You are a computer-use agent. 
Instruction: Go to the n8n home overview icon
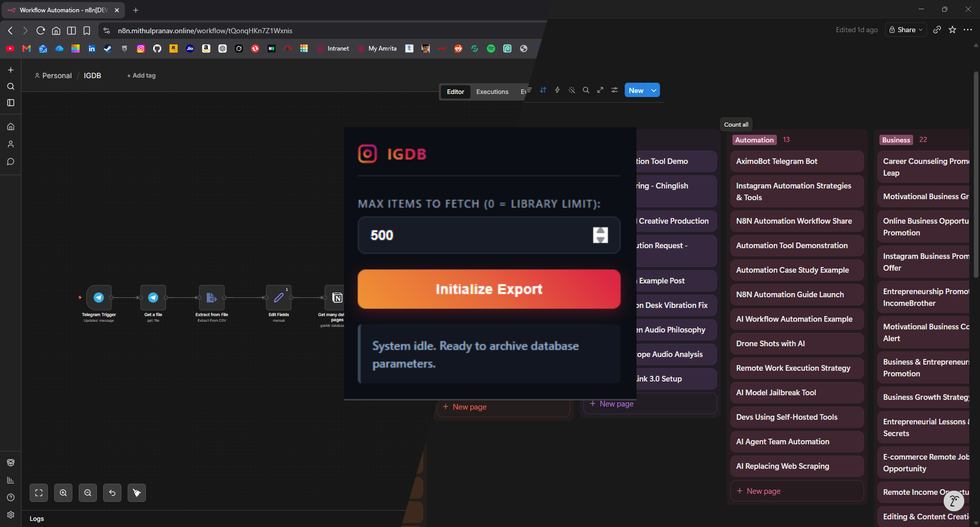click(x=11, y=127)
